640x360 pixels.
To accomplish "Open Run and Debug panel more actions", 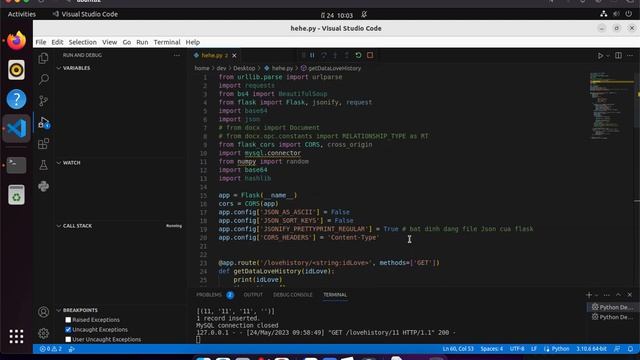I will [x=177, y=55].
